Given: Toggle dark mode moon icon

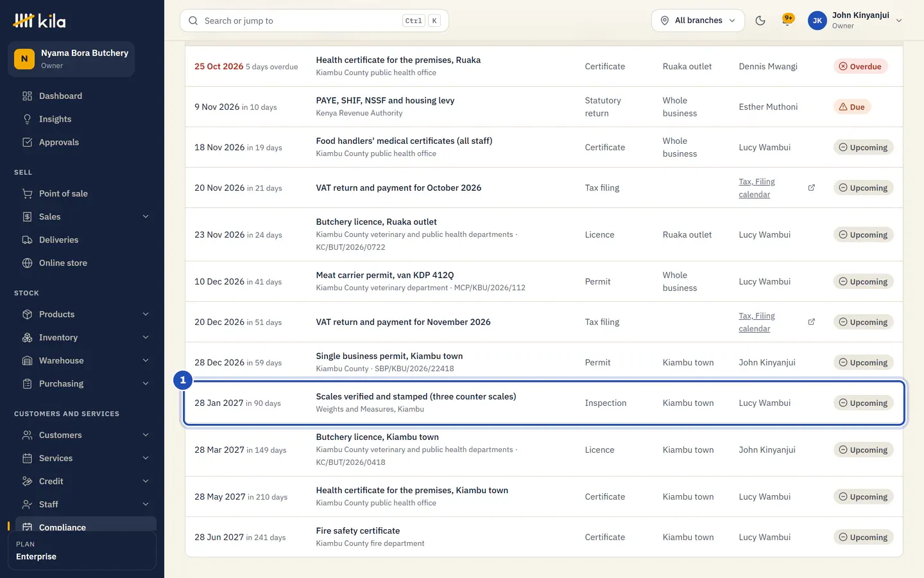Looking at the screenshot, I should tap(760, 21).
